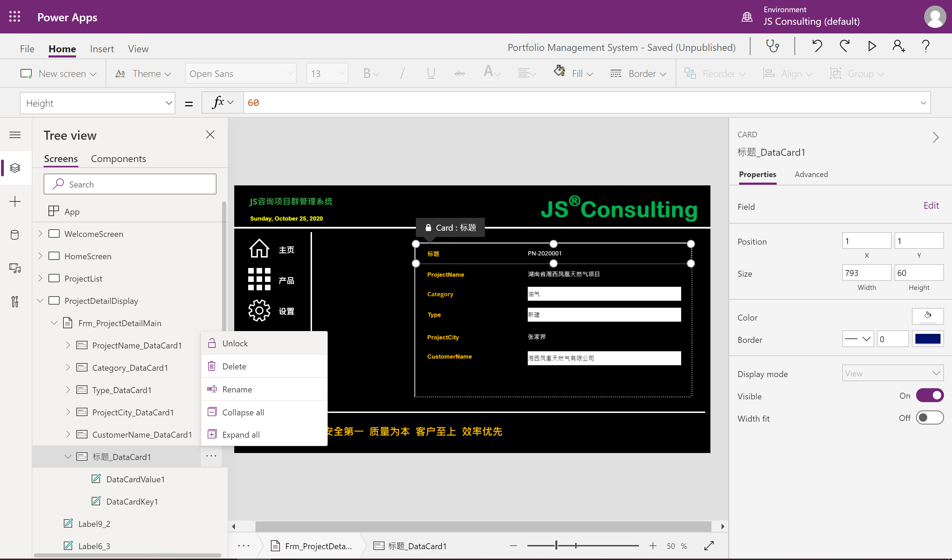Expand the ProjectName_DataCard1 node
This screenshot has height=560, width=952.
(x=68, y=345)
